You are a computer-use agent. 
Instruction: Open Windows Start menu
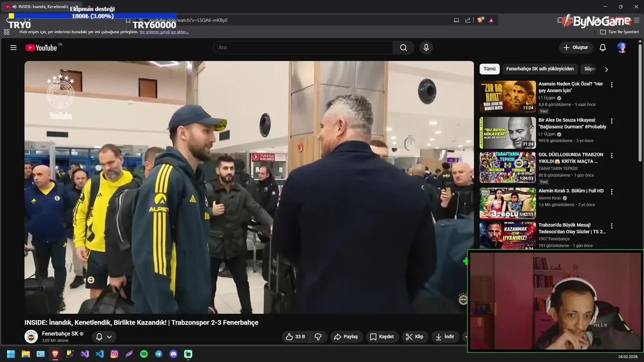[11, 354]
